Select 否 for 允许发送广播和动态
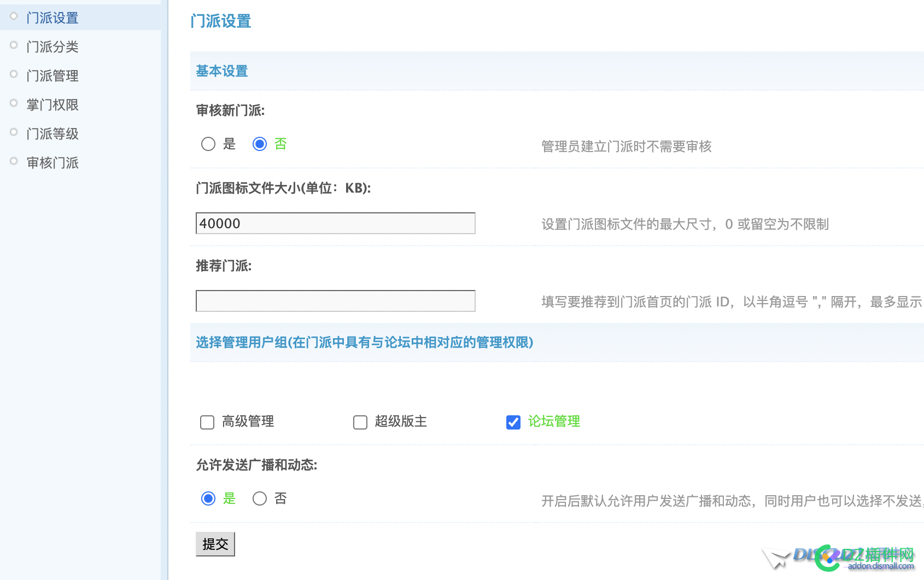This screenshot has height=580, width=924. (260, 498)
